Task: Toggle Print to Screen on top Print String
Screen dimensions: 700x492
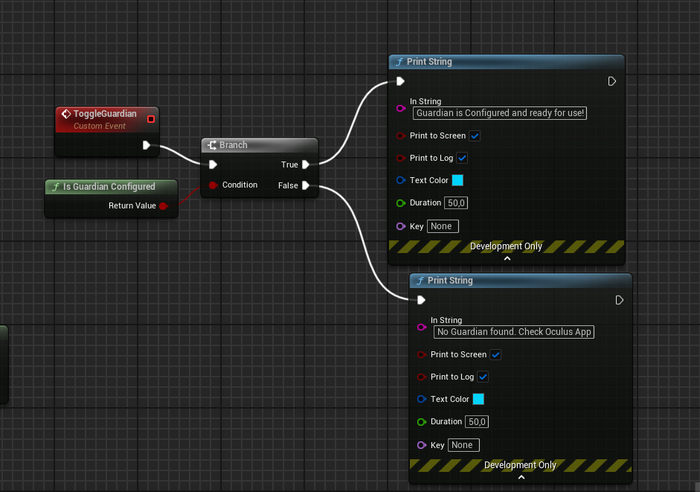Action: (475, 136)
